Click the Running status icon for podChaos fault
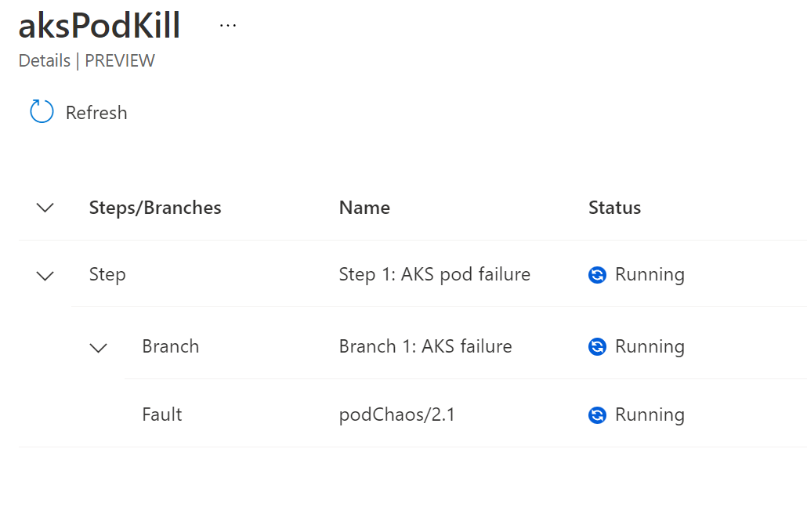The height and width of the screenshot is (532, 807). coord(597,414)
